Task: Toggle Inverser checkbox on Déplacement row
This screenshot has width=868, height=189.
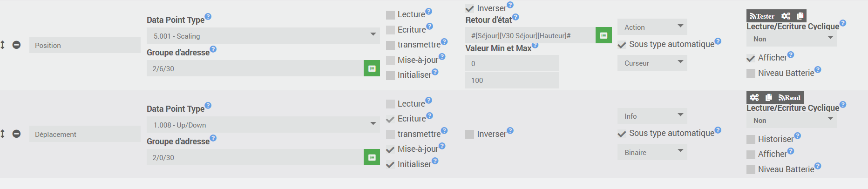Action: point(469,135)
